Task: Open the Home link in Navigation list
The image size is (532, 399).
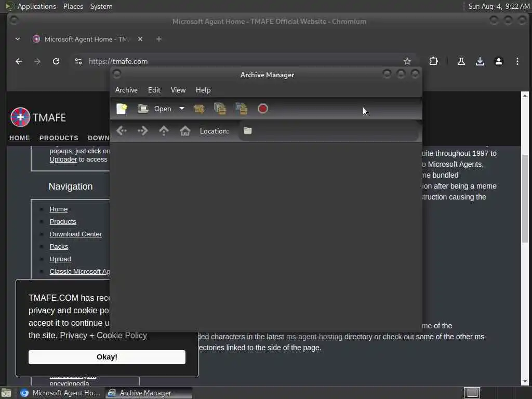Action: (x=58, y=209)
